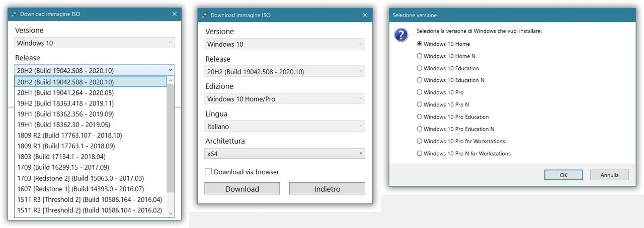Screen dimensions: 644x228
Task: Collapse the open Release dropdown in the left window
Action: [95, 70]
